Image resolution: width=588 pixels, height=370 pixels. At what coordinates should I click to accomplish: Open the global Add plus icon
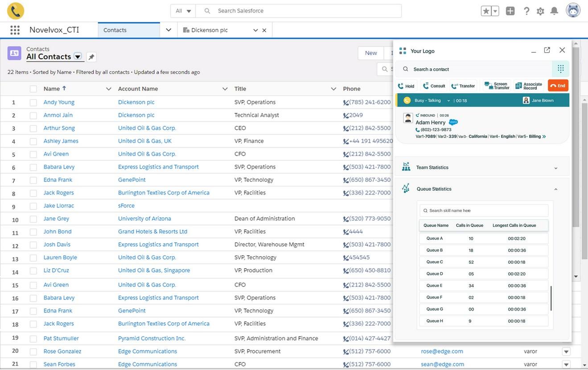(510, 11)
